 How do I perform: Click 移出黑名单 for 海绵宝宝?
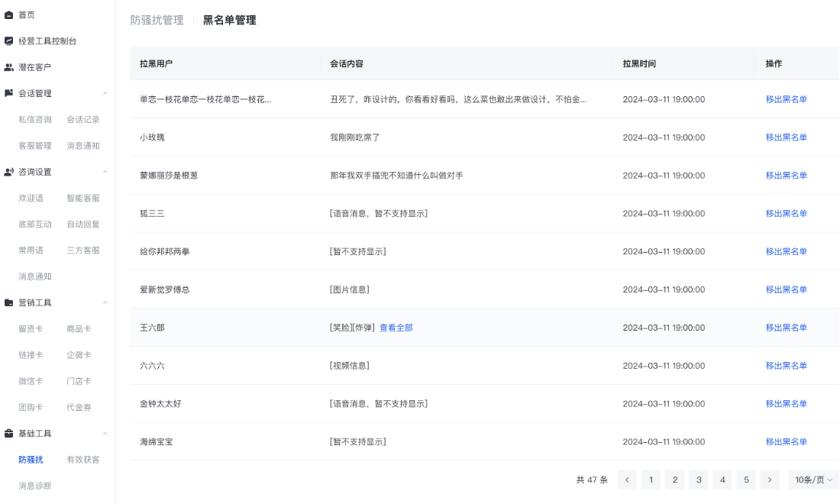click(x=786, y=441)
